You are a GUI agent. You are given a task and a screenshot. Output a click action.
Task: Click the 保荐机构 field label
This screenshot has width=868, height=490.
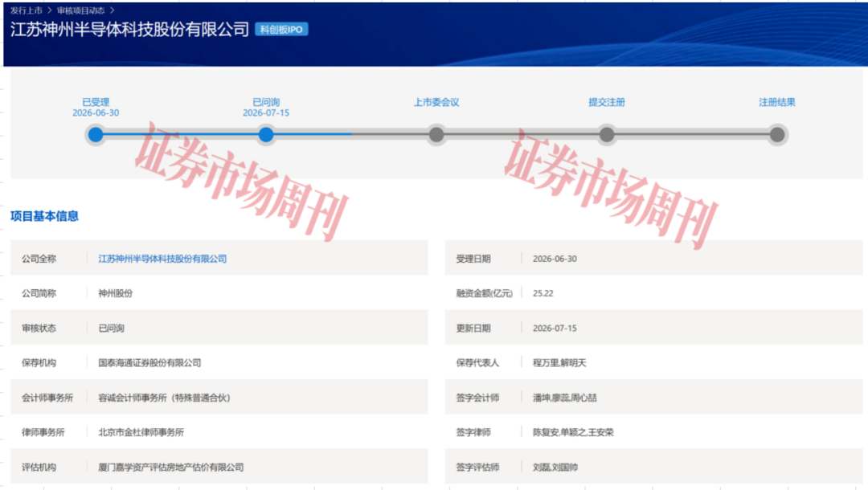tap(39, 363)
